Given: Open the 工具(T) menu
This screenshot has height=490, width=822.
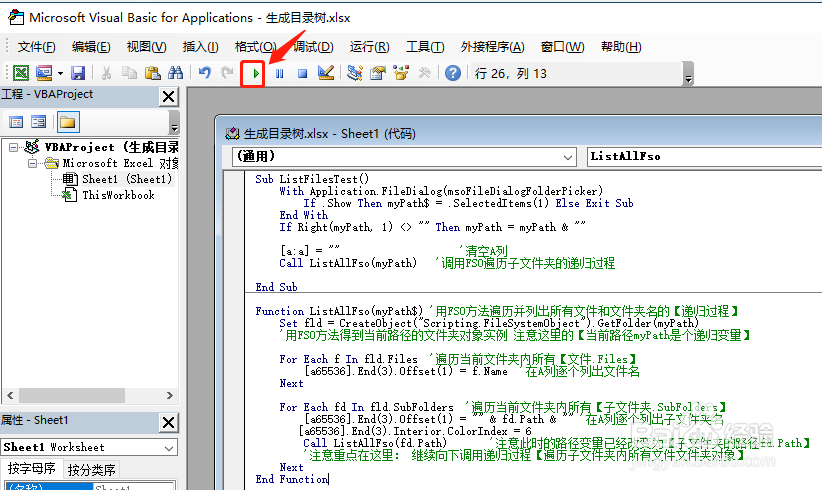Looking at the screenshot, I should (x=425, y=47).
